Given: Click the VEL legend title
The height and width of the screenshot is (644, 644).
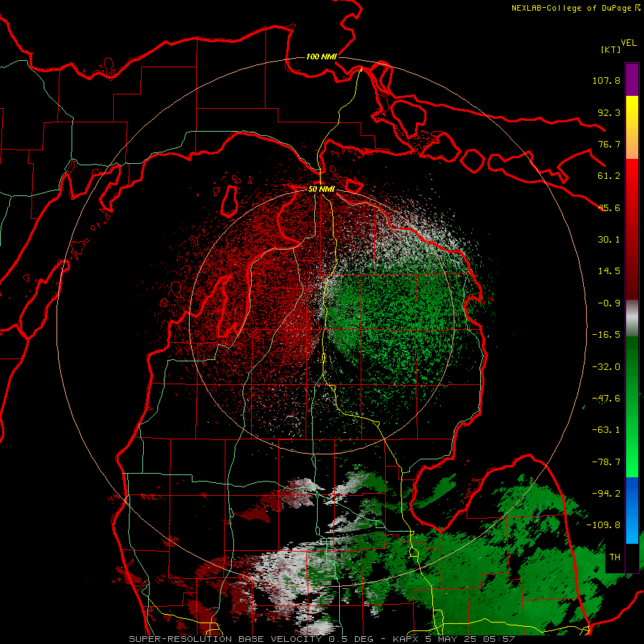Looking at the screenshot, I should pyautogui.click(x=628, y=43).
